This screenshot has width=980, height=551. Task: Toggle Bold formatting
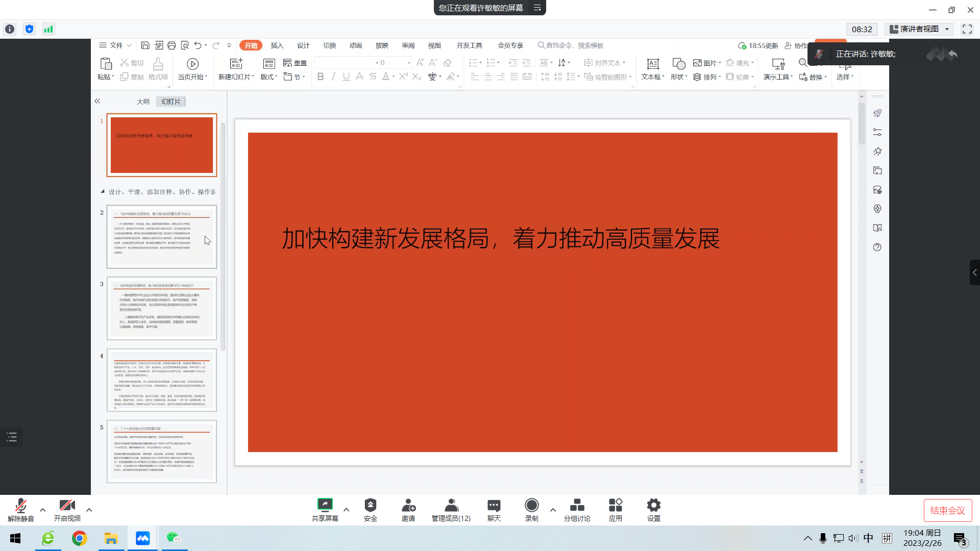[321, 77]
